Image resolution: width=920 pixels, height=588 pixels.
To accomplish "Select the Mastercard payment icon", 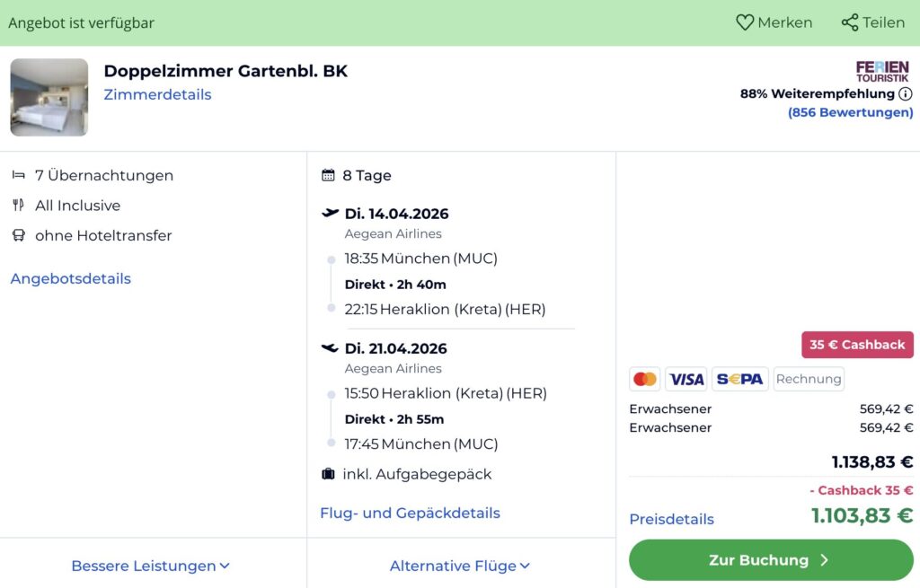I will tap(644, 379).
